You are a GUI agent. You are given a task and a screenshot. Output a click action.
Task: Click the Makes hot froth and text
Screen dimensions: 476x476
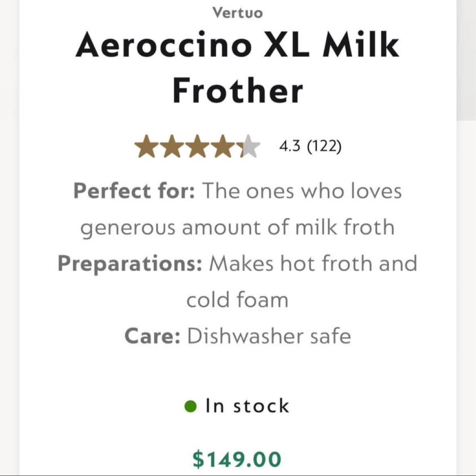point(313,263)
